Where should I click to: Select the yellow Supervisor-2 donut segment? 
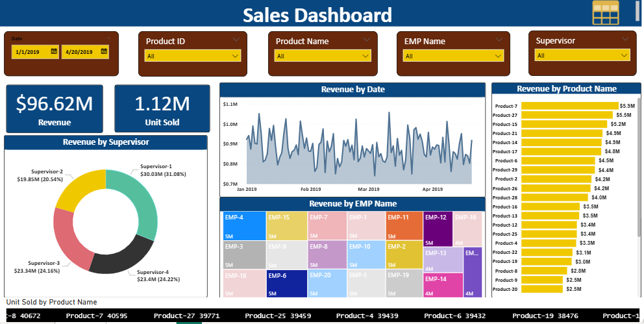(x=77, y=188)
